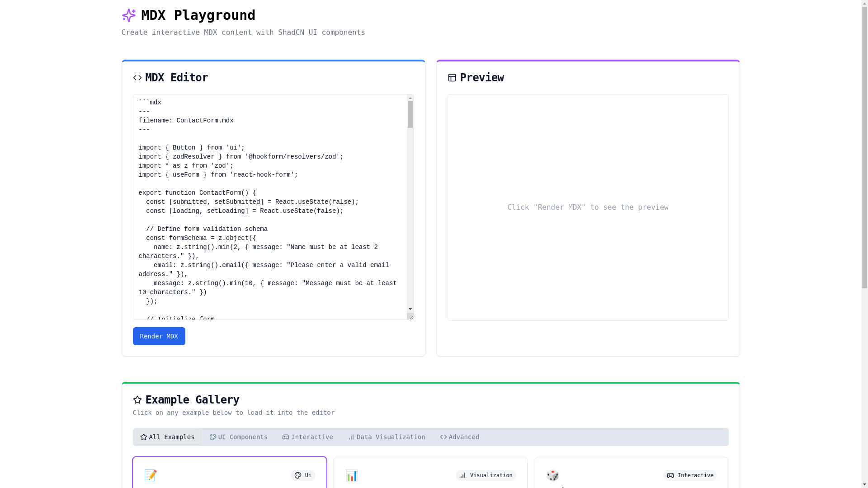Click the zodResolver import line
The width and height of the screenshot is (868, 488).
[x=241, y=157]
